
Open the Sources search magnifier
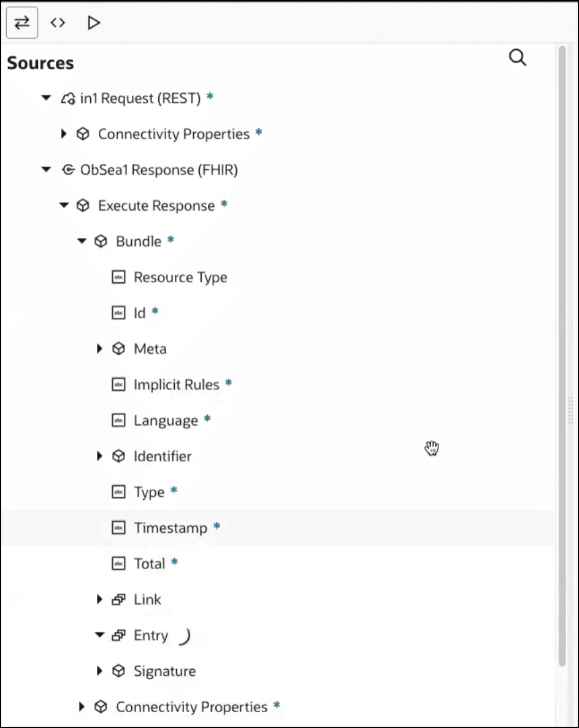click(517, 58)
